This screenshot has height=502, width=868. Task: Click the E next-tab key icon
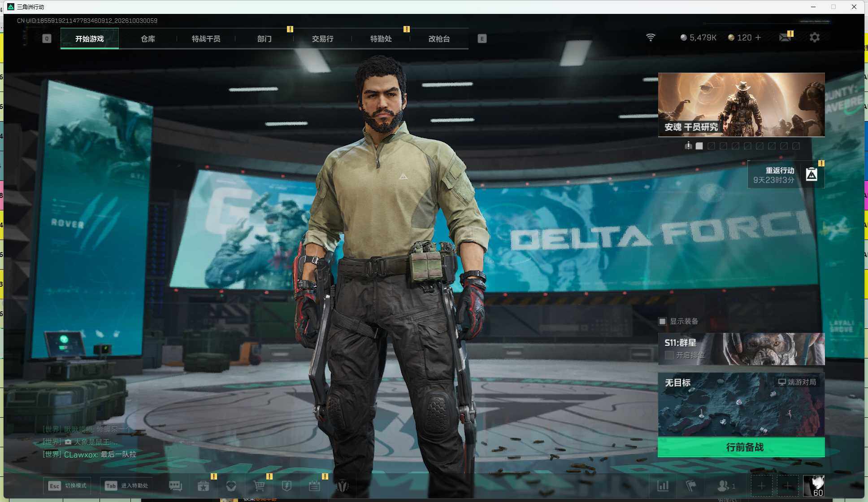482,39
